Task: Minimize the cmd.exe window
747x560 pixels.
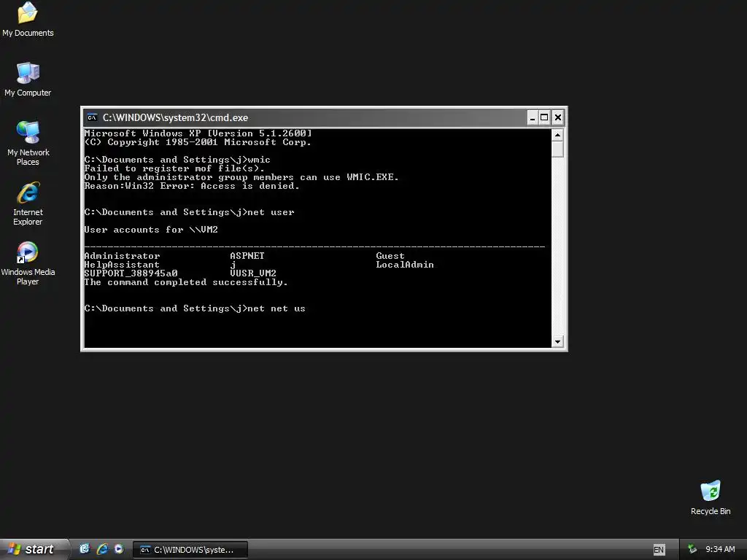Action: click(x=532, y=117)
